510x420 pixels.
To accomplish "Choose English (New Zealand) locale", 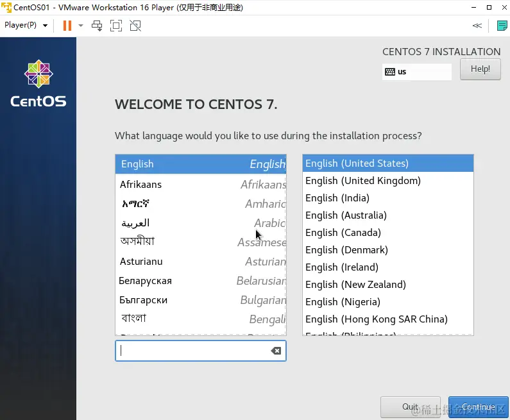I will tap(387, 285).
